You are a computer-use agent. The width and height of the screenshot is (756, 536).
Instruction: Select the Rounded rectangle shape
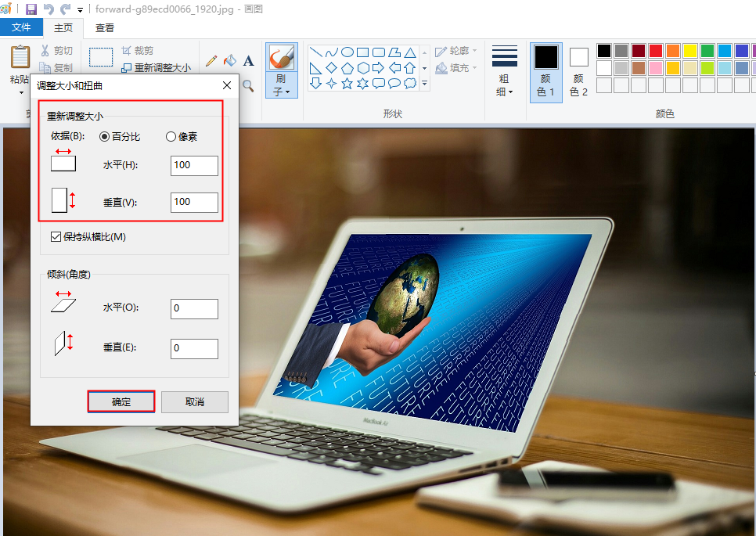pyautogui.click(x=379, y=52)
